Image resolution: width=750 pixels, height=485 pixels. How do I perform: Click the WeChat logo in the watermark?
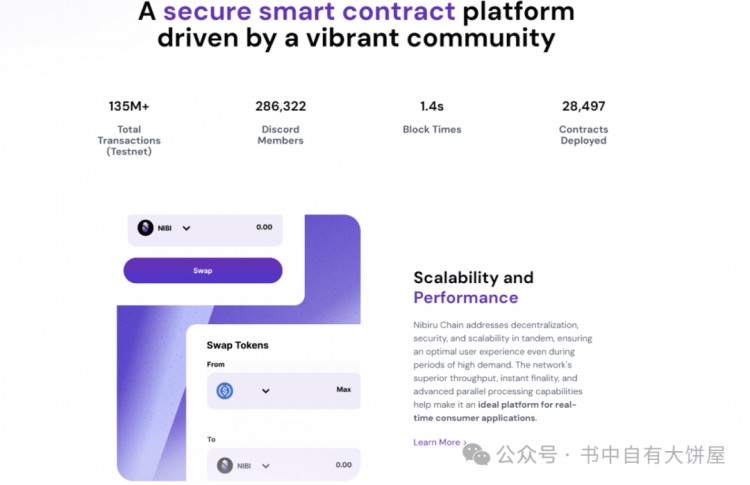point(476,454)
